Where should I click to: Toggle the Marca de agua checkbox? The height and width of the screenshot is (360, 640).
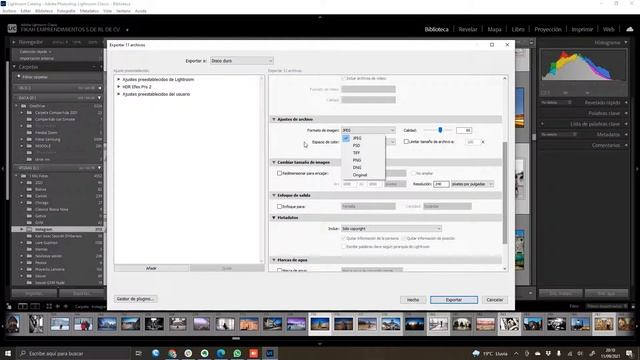pos(280,270)
